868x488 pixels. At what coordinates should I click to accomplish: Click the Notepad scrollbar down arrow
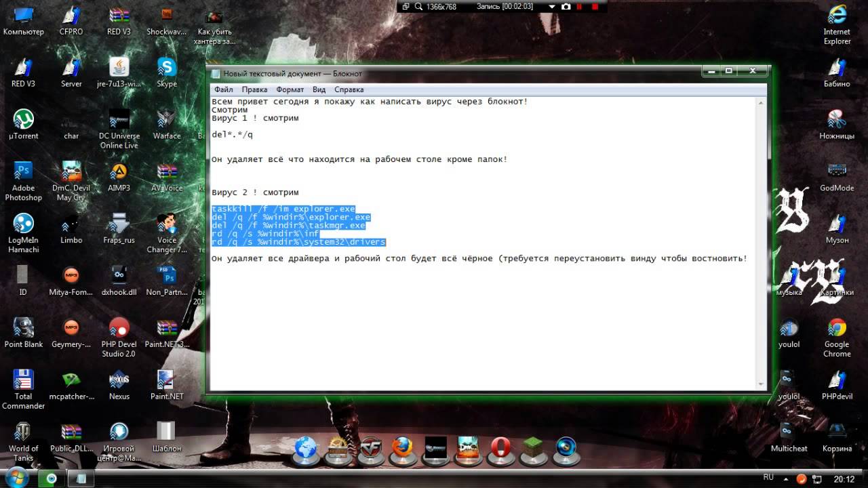pyautogui.click(x=761, y=385)
